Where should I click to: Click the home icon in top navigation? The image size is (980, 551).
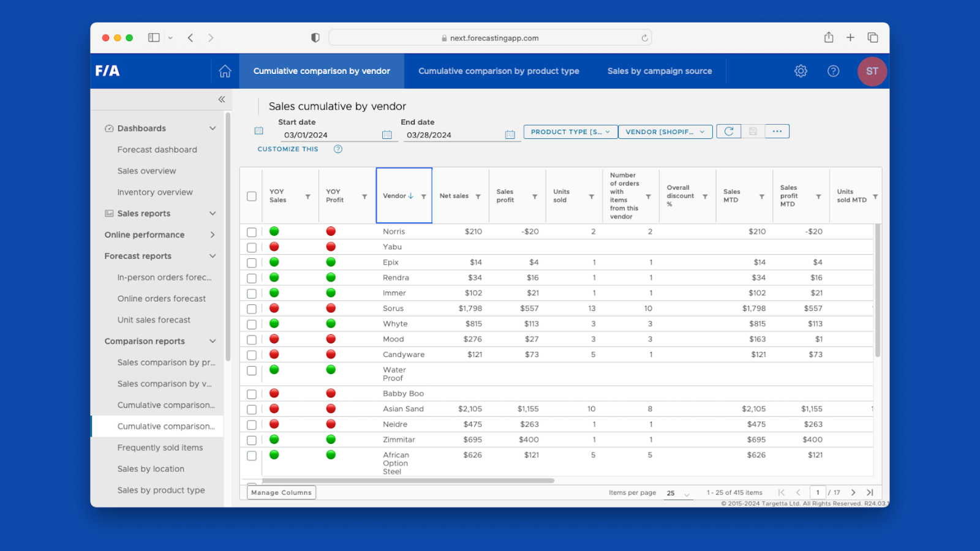[x=225, y=71]
